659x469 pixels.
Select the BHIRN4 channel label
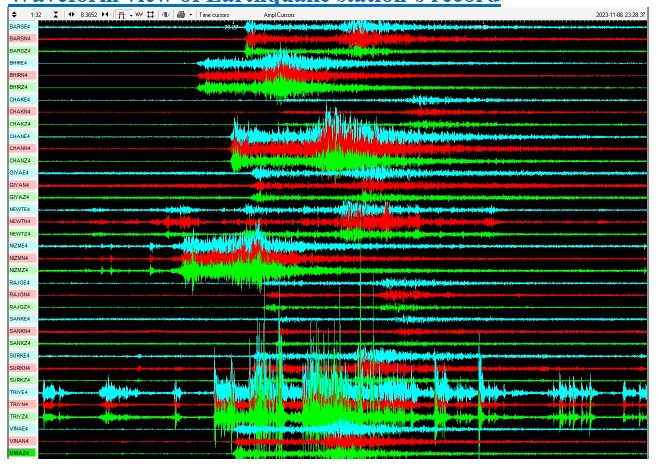pos(20,75)
